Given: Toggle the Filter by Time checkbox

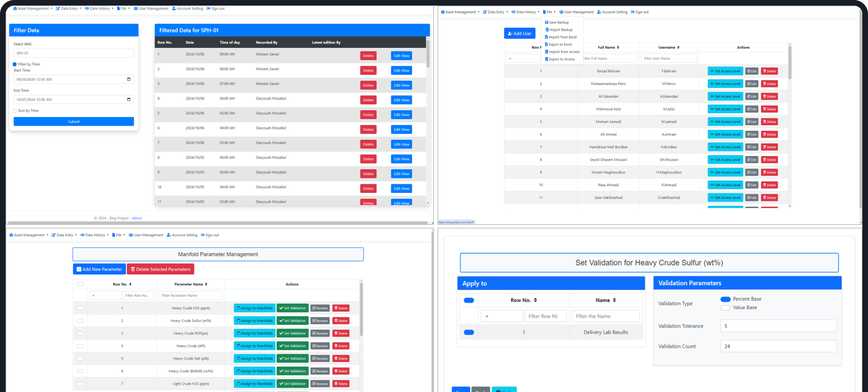Looking at the screenshot, I should [x=15, y=64].
